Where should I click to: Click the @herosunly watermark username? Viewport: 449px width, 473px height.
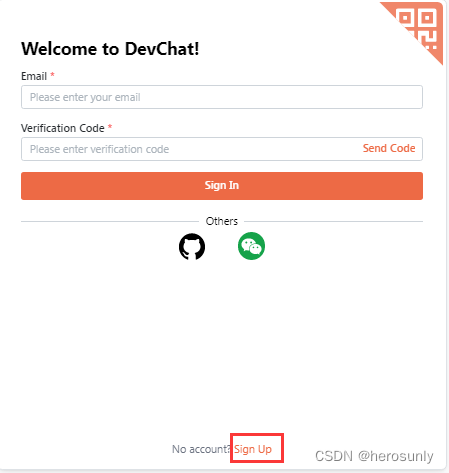click(396, 456)
